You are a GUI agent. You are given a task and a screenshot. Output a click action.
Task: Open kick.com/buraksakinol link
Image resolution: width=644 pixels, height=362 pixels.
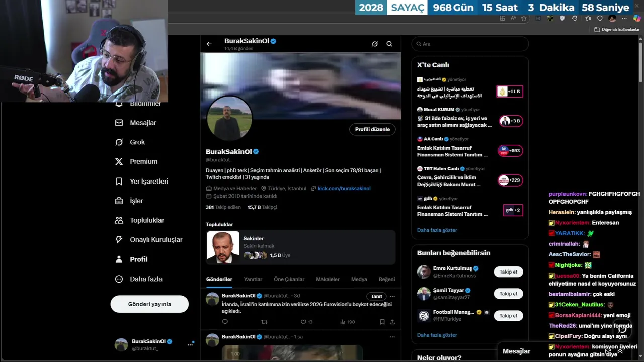(344, 188)
